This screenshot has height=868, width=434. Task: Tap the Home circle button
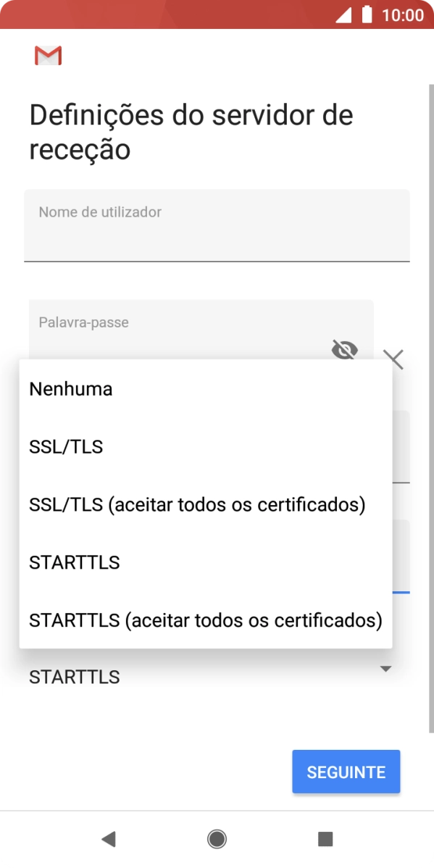(217, 839)
